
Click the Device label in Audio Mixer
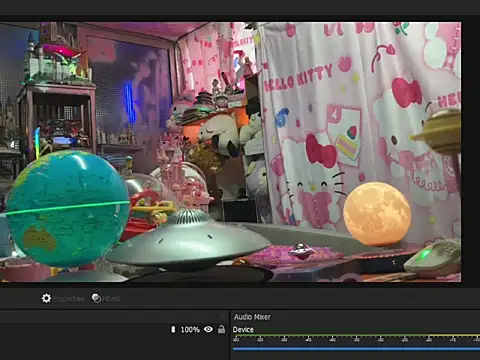point(243,330)
